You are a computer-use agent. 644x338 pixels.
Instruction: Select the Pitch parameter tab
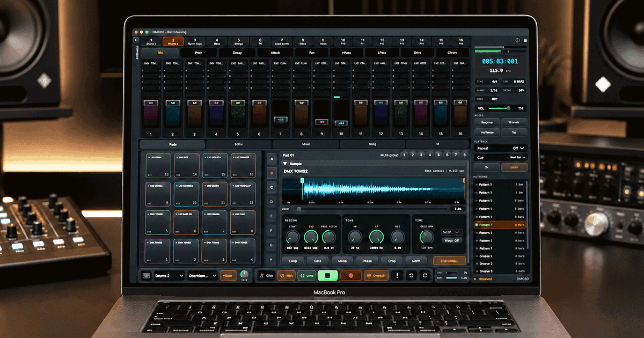click(x=199, y=53)
